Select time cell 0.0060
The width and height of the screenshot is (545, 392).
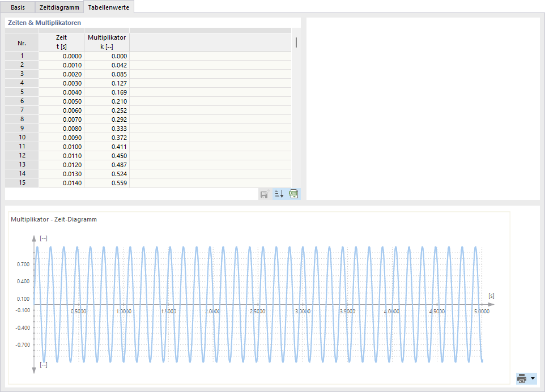click(62, 110)
